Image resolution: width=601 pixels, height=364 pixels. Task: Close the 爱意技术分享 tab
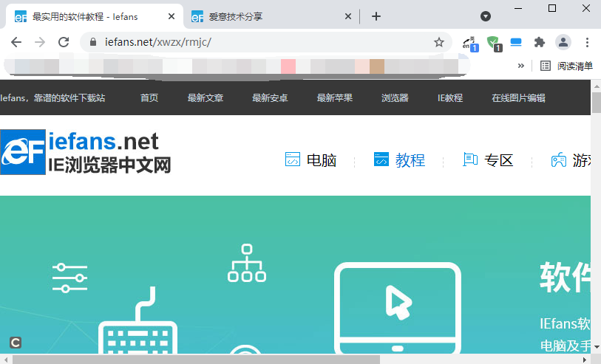(x=347, y=16)
